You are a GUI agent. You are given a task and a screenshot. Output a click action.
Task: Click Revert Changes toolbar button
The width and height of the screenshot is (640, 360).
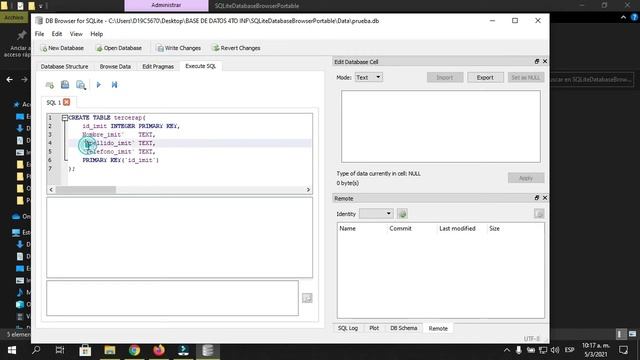(x=236, y=48)
